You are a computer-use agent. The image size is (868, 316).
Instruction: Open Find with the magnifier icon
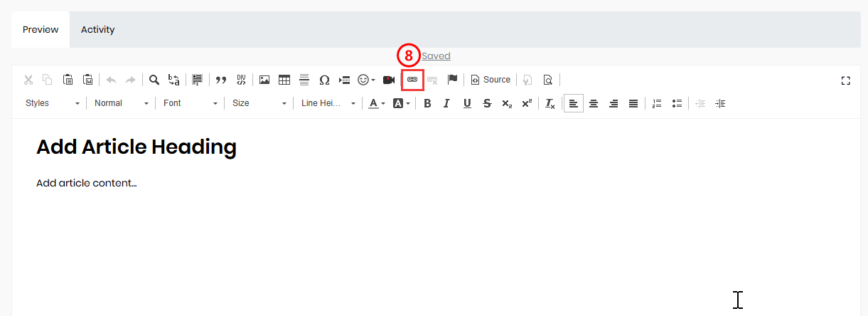click(154, 80)
